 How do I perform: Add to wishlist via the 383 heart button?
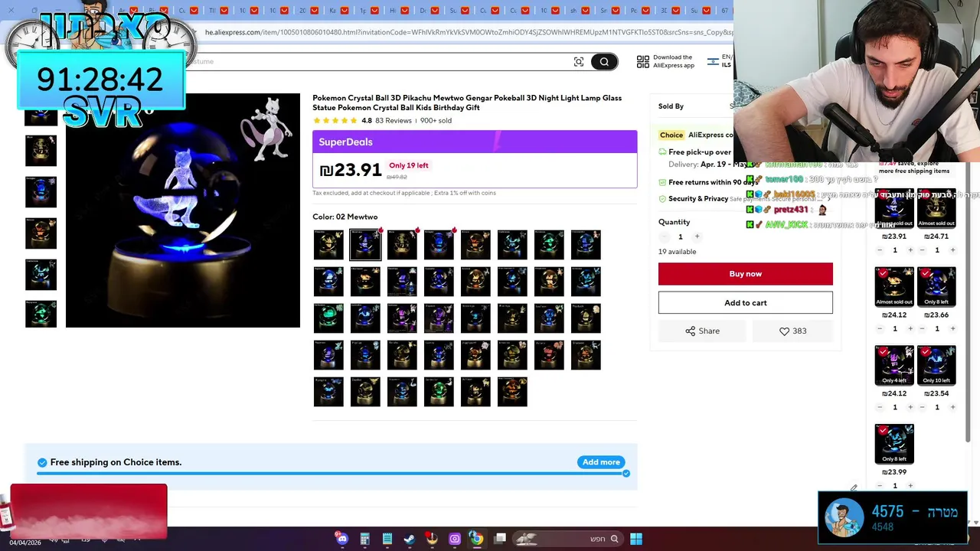(x=792, y=331)
